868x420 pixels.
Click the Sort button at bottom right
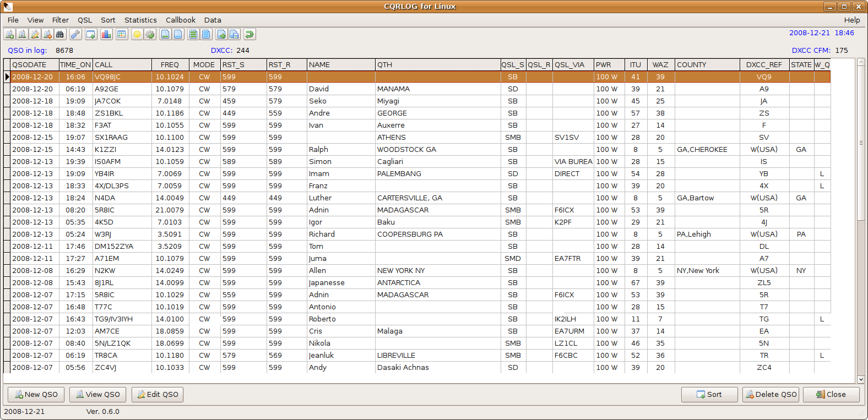709,395
